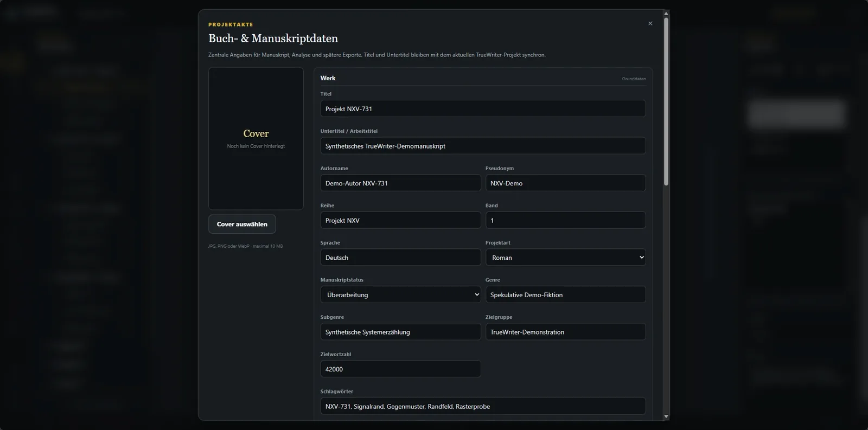Click the Sprache field Deutsch
The image size is (868, 430).
tap(400, 258)
